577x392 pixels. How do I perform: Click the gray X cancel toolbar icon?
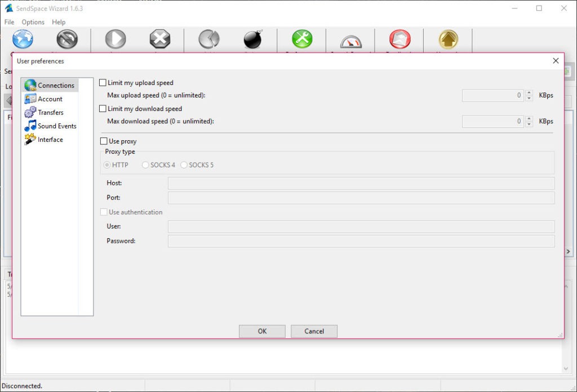160,39
